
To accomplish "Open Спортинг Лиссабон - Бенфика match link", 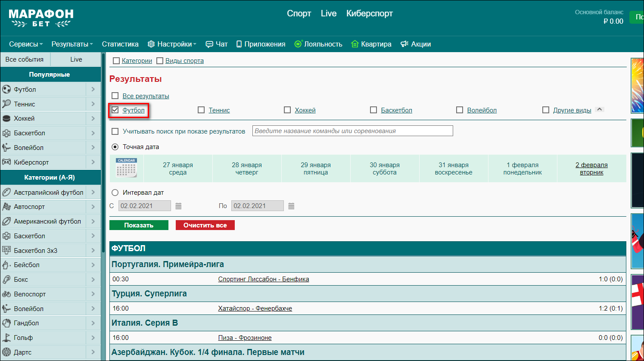I will coord(264,279).
